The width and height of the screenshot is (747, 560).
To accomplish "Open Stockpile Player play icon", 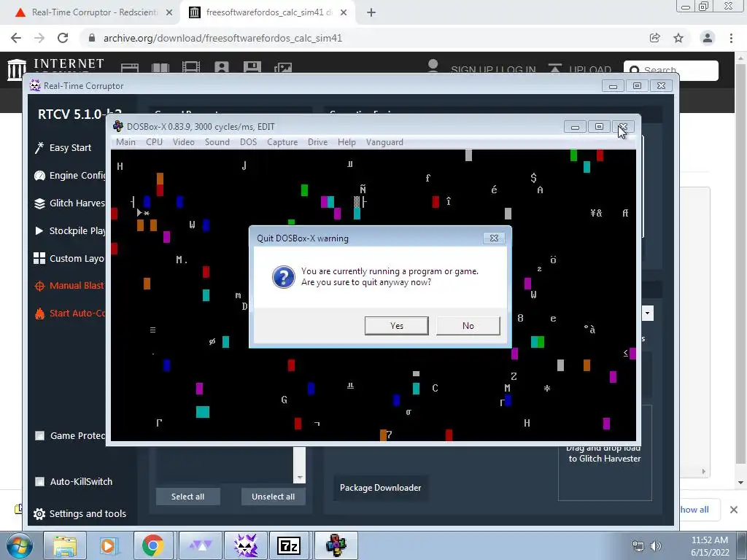I will (39, 230).
